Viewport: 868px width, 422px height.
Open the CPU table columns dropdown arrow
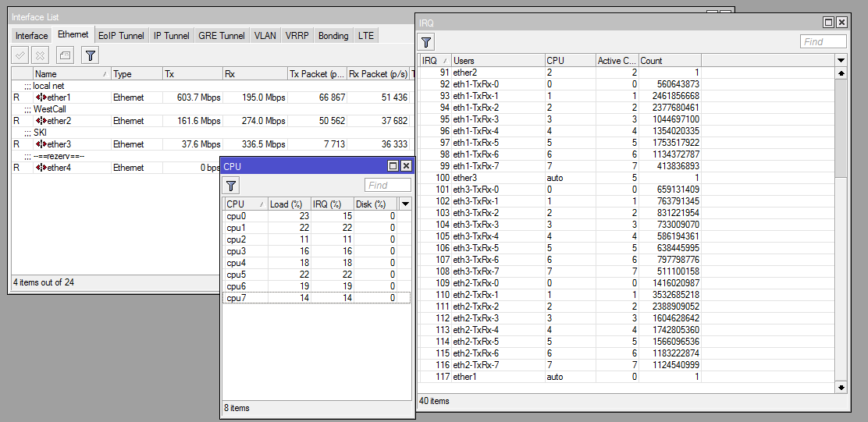pos(404,204)
